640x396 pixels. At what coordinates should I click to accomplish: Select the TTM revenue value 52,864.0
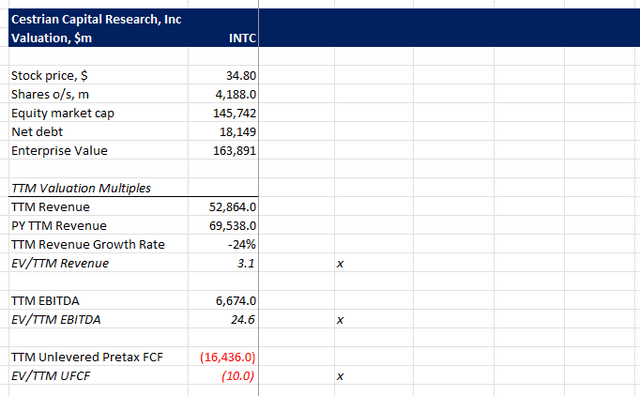[x=233, y=207]
